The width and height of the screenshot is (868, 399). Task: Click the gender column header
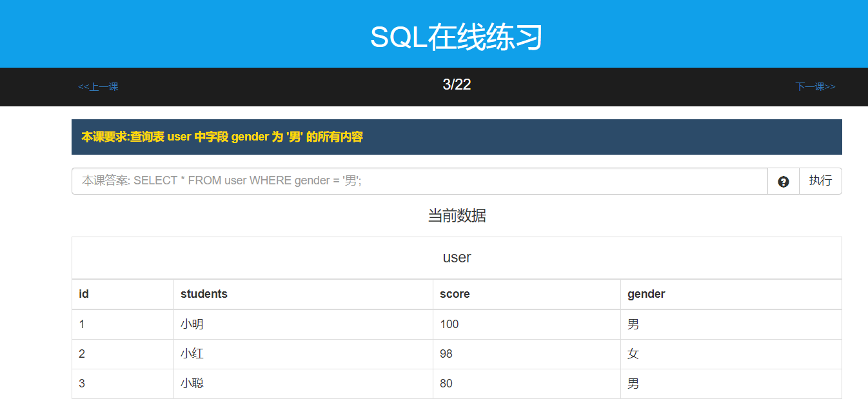(x=646, y=294)
